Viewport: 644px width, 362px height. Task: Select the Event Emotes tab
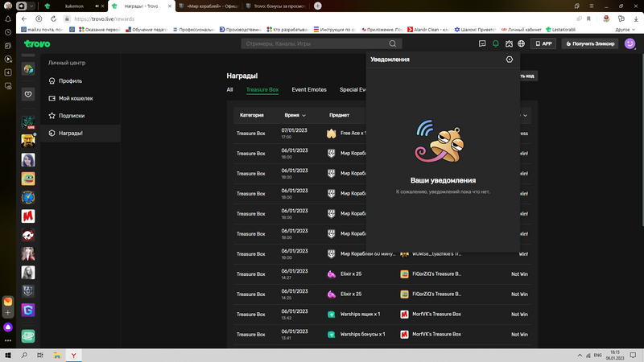(309, 90)
